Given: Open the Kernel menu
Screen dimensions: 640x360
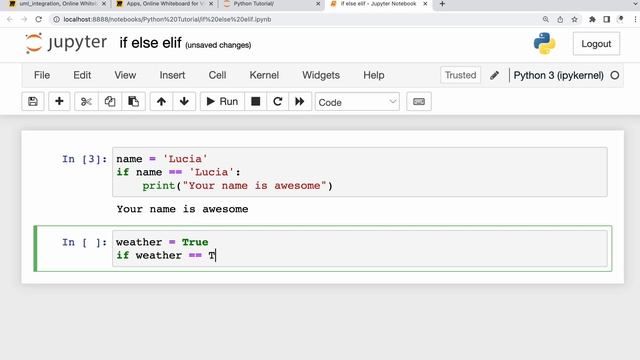Looking at the screenshot, I should pos(264,75).
